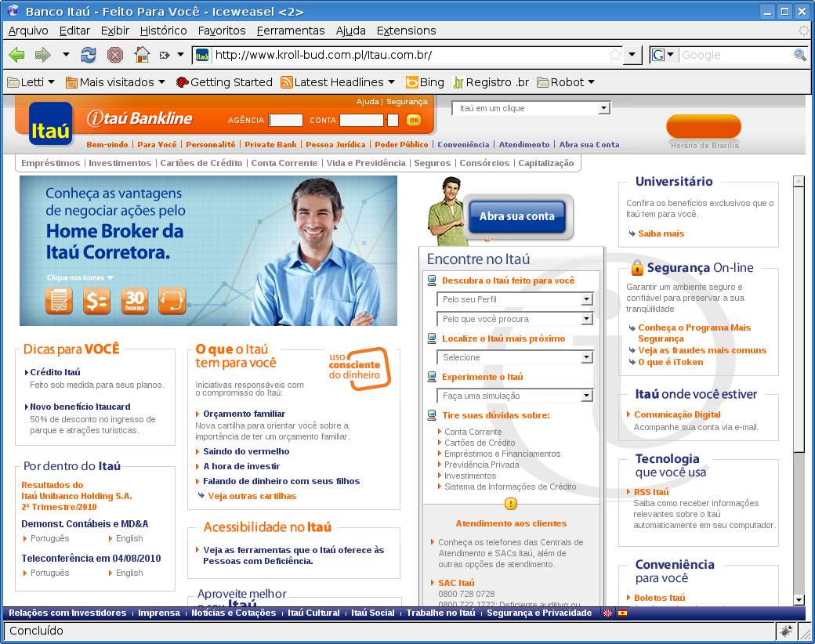The height and width of the screenshot is (644, 815).
Task: Click the orange document icon on banner
Action: [59, 300]
